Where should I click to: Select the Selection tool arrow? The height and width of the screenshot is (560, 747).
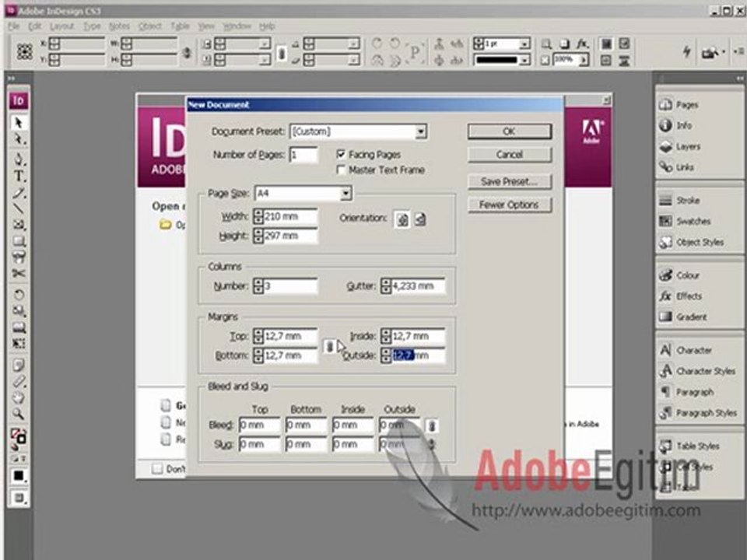click(19, 123)
